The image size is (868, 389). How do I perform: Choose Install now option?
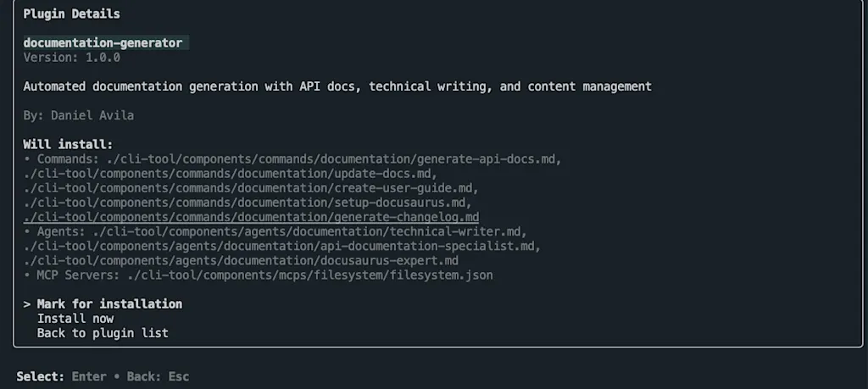point(75,319)
